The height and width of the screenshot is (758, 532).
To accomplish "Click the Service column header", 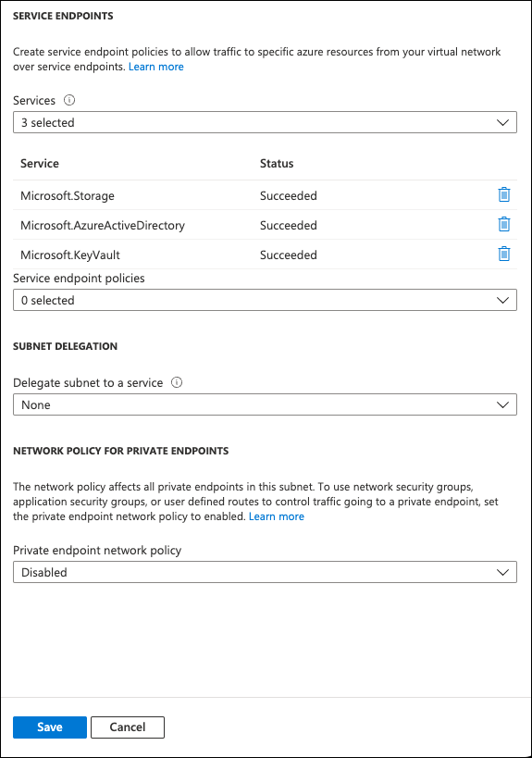I will [40, 164].
